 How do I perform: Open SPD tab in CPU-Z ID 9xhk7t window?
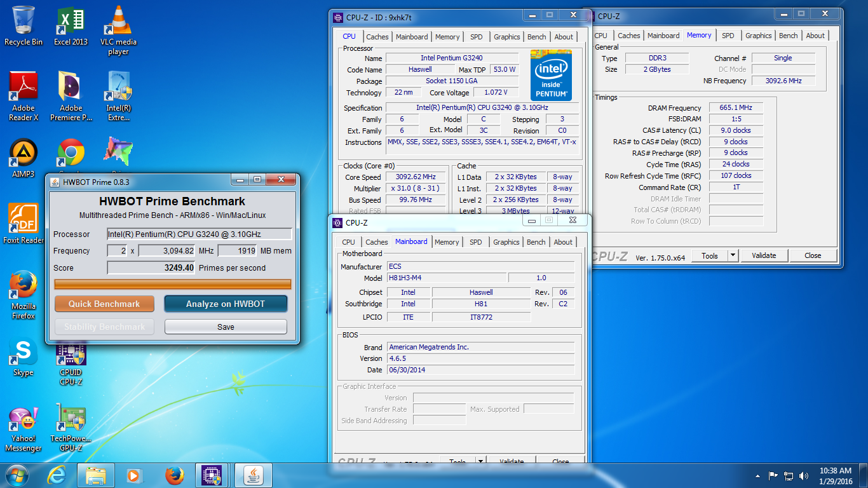[x=477, y=37]
